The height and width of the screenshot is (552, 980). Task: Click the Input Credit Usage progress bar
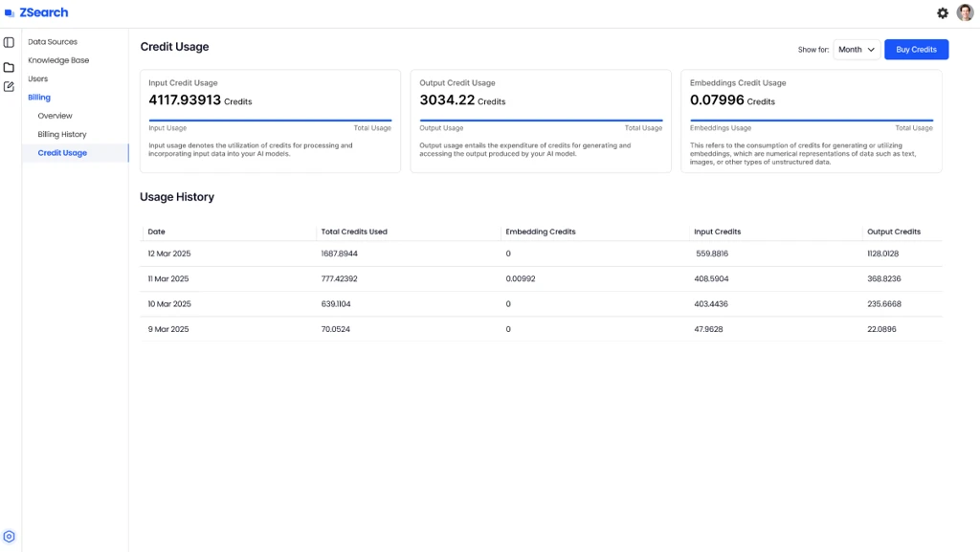[270, 121]
